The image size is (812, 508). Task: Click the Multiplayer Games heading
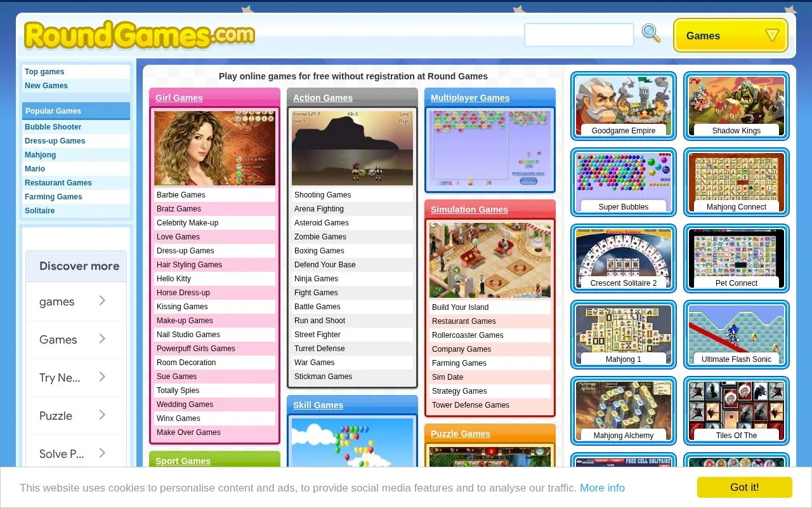pos(470,98)
